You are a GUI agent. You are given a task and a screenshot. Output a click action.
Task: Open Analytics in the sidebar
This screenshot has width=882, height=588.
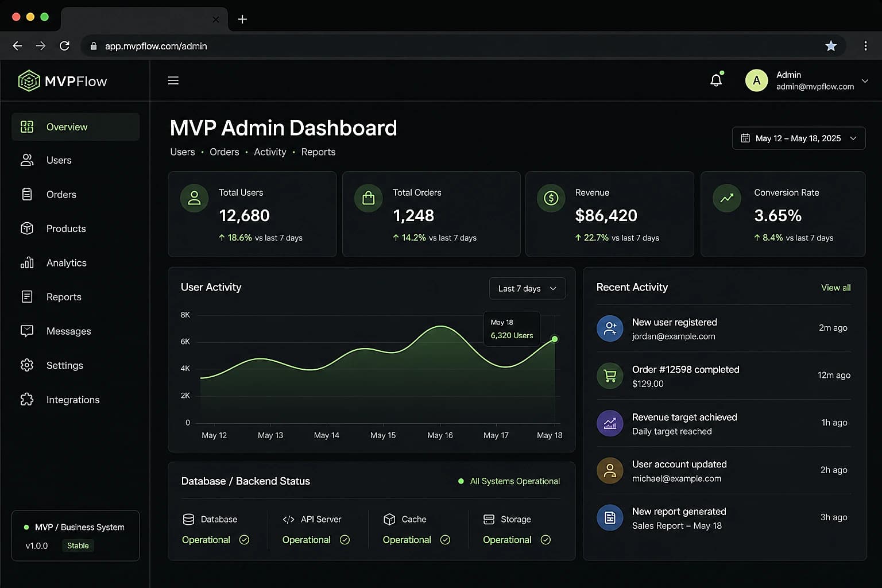pos(75,263)
